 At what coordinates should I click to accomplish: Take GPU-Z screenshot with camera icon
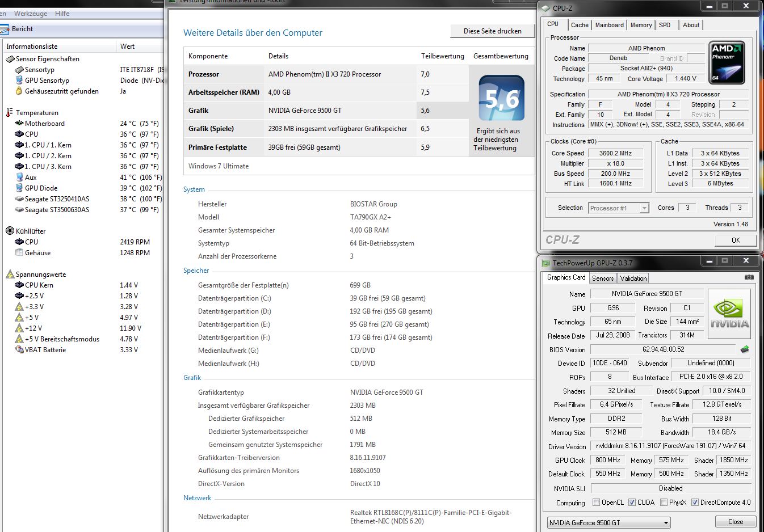pyautogui.click(x=749, y=277)
